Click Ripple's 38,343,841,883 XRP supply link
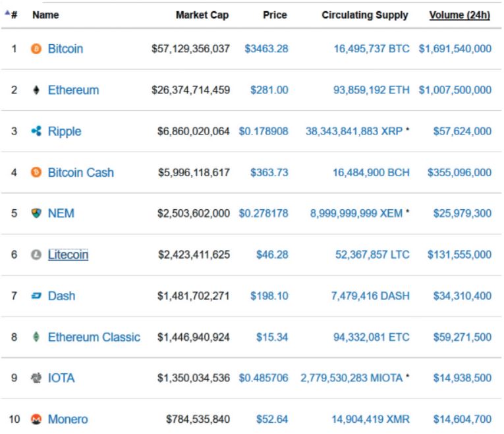Viewport: 504px width, 434px height. point(354,131)
